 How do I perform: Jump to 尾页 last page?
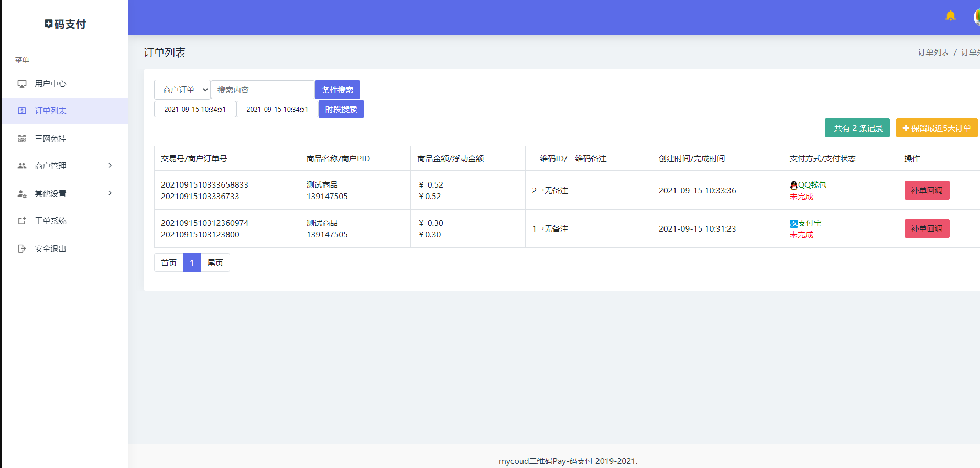[x=215, y=263]
